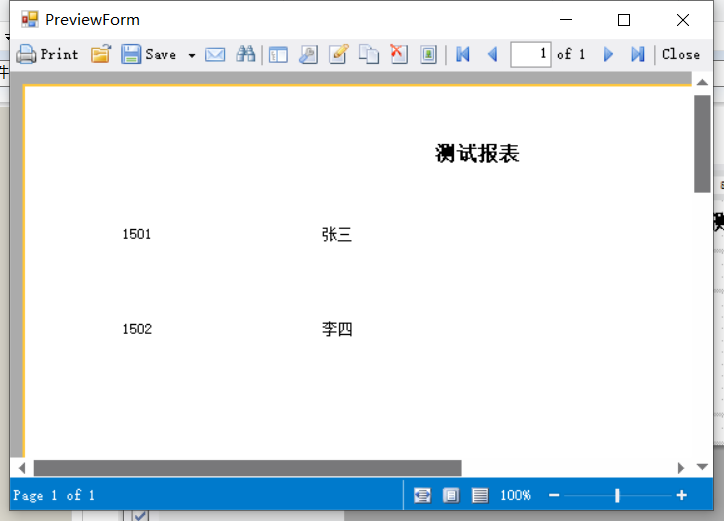
Task: Click the zoom slider handle
Action: coord(617,495)
